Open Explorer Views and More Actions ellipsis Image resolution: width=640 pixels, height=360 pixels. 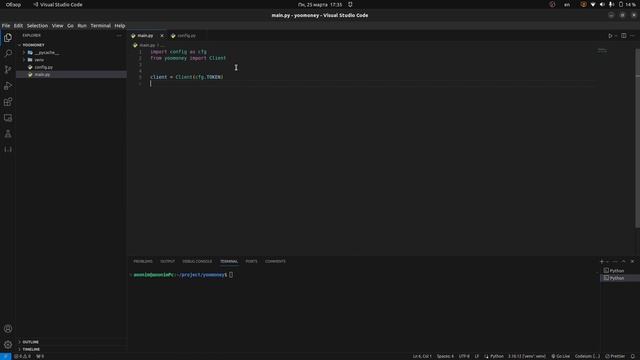point(119,36)
